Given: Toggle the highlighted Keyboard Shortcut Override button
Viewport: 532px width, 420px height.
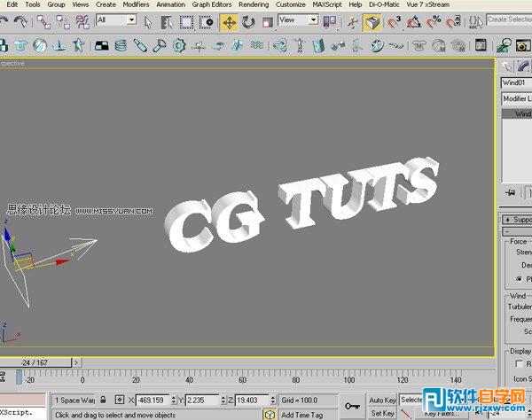Looking at the screenshot, I should (372, 23).
